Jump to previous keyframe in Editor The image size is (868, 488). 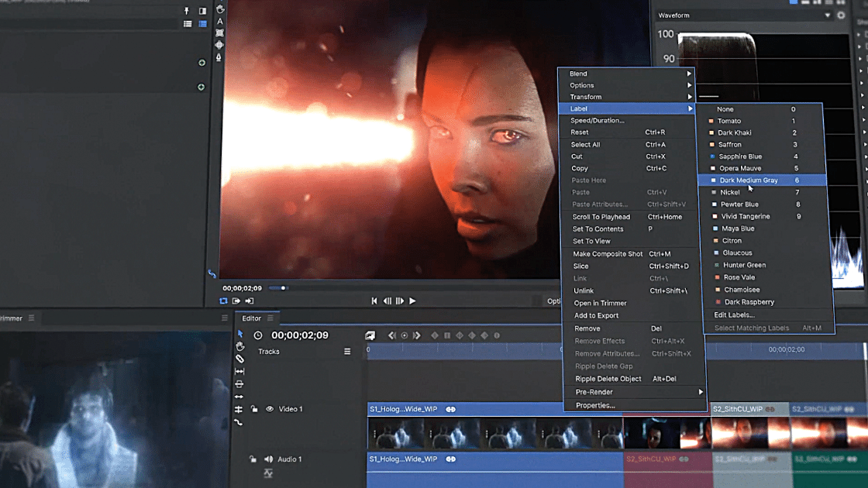click(x=392, y=335)
